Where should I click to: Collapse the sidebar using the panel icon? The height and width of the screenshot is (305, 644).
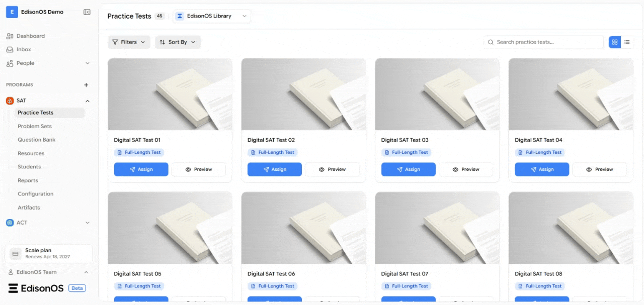(x=87, y=12)
